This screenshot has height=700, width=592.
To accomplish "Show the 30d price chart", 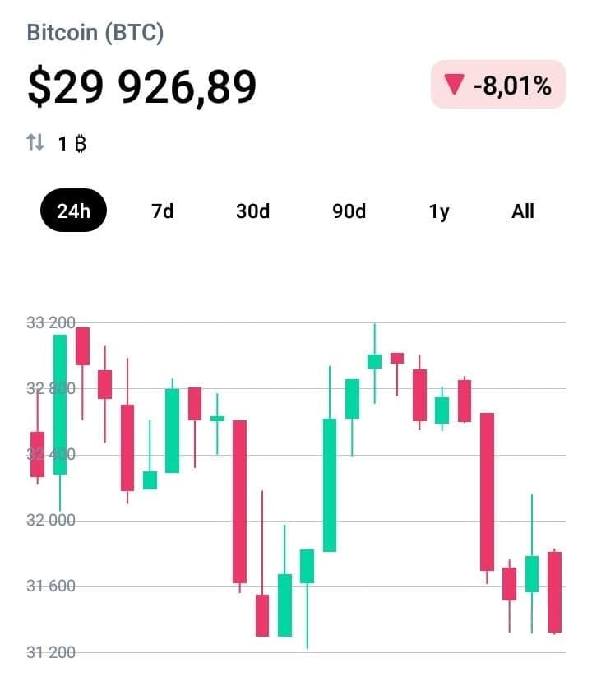I will tap(252, 211).
